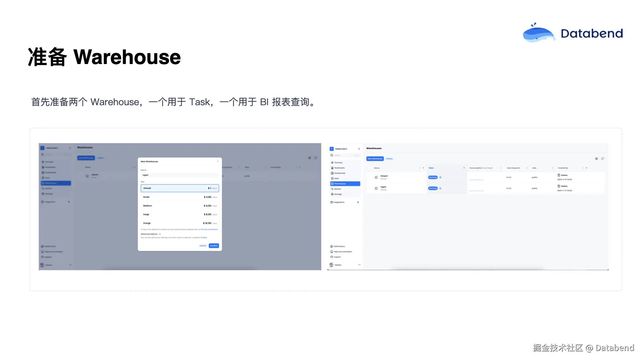Expand Advanced Options in New Warehouse dialog
This screenshot has height=362, width=644.
pos(151,234)
